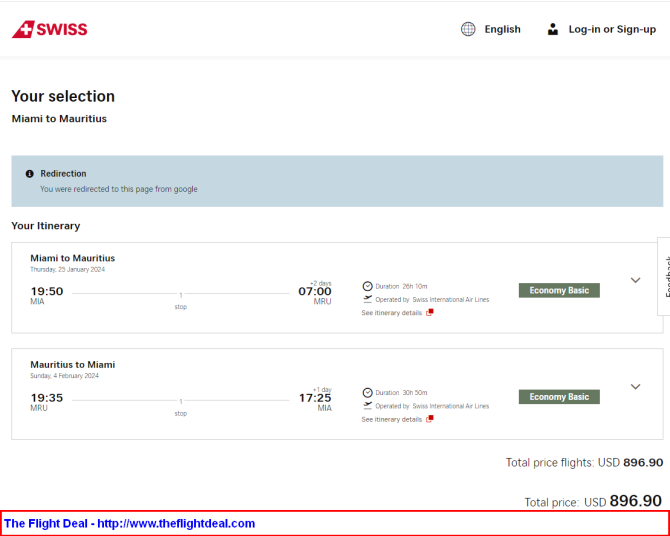Click the 1 stop marker on return flight
Viewport: 670px width, 536px height.
(181, 407)
